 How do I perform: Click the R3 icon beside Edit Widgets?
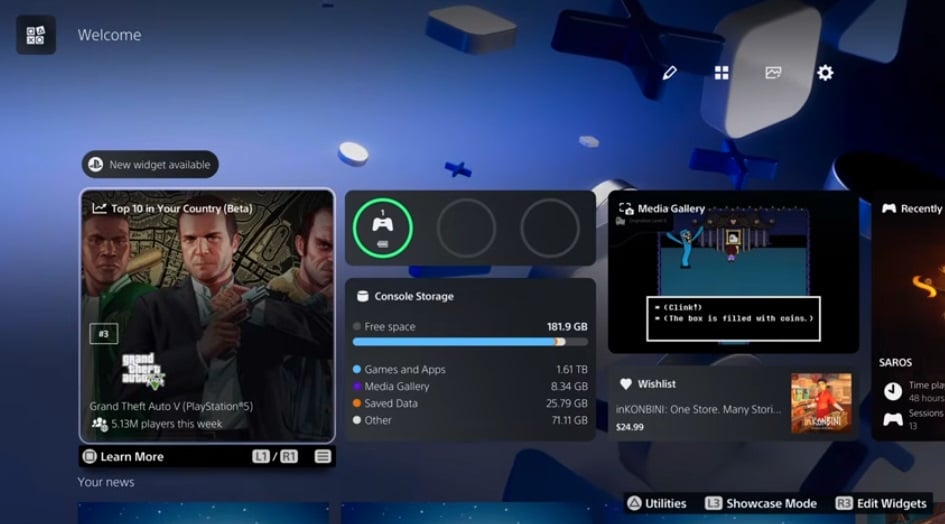pyautogui.click(x=844, y=503)
